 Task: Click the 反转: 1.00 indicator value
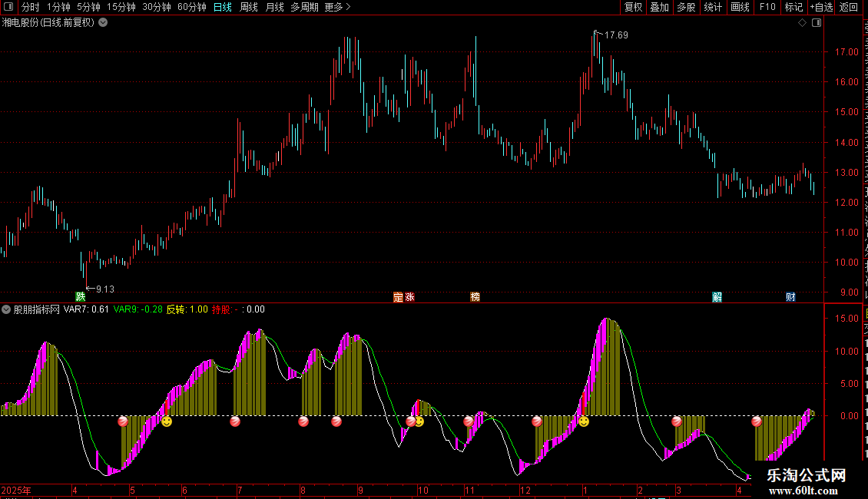(x=187, y=309)
